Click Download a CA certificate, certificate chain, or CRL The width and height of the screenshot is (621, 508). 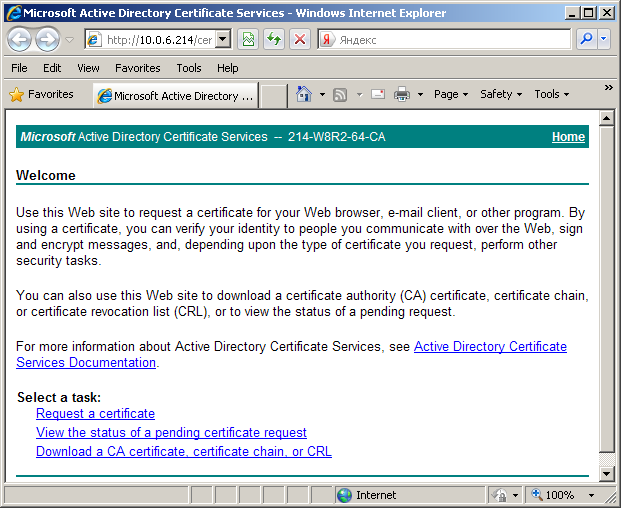click(184, 451)
